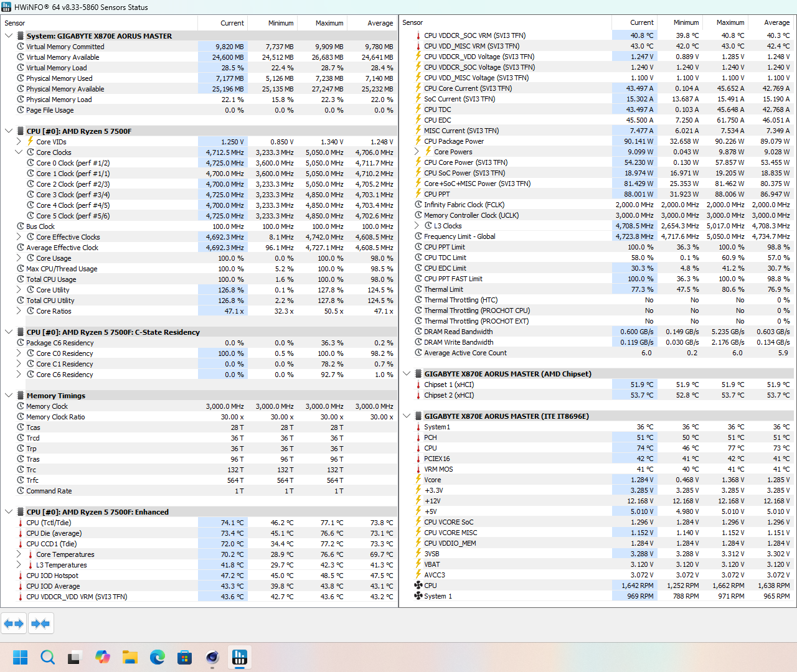Select the CPU VDDIO_MEM row label

click(x=450, y=543)
